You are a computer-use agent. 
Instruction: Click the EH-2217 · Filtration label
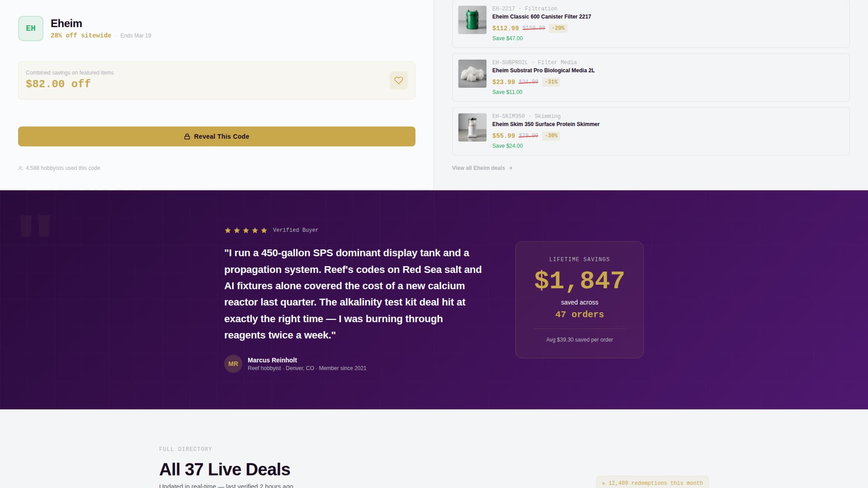pos(525,9)
